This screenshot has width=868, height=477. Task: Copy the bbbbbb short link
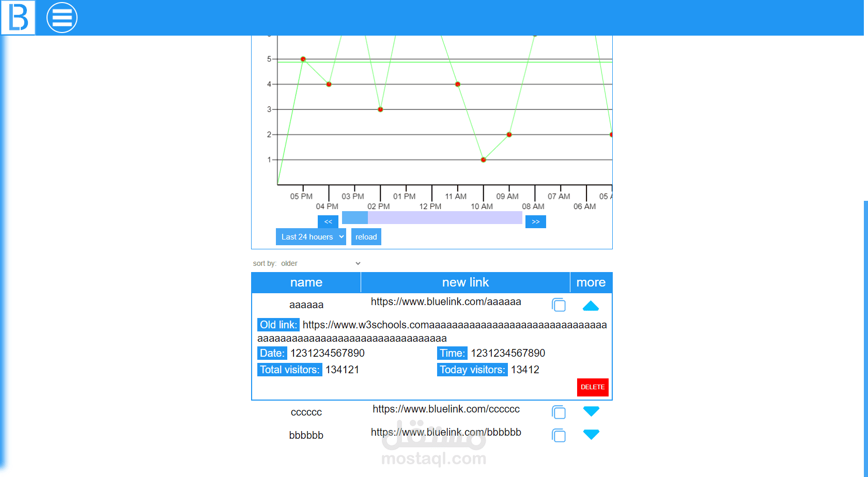pyautogui.click(x=559, y=435)
